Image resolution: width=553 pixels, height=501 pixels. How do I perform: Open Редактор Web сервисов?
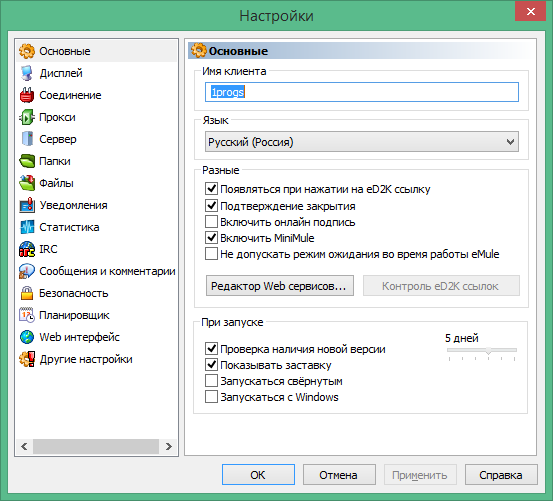(280, 286)
